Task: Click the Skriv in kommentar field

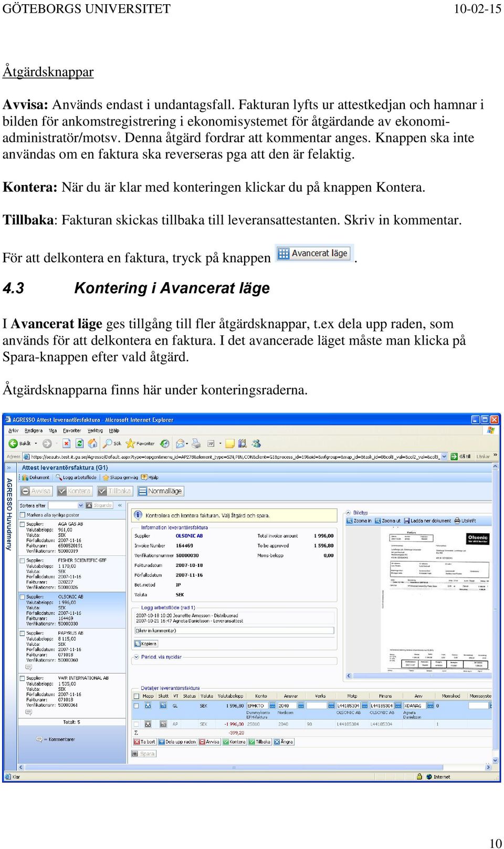Action: 234,630
